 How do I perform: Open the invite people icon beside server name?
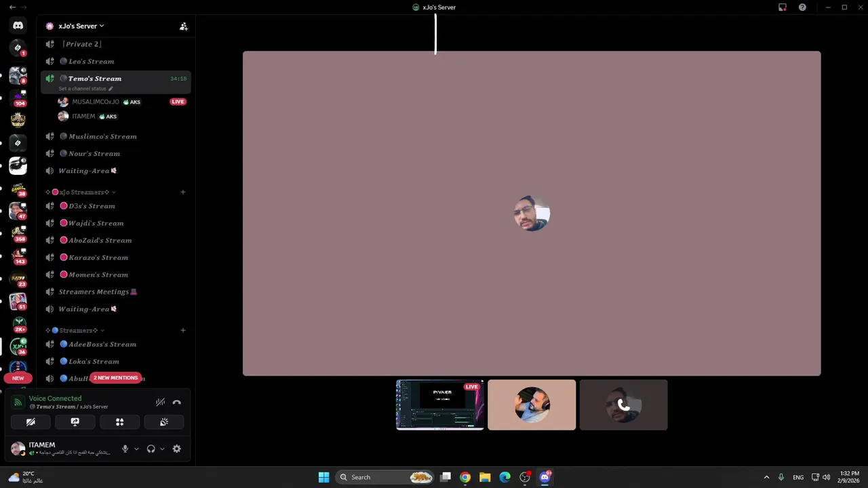point(183,26)
